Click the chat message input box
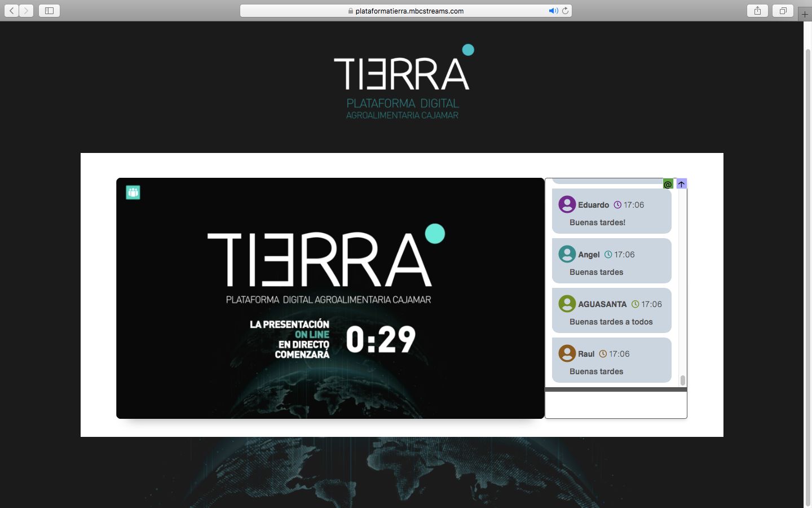 (616, 405)
